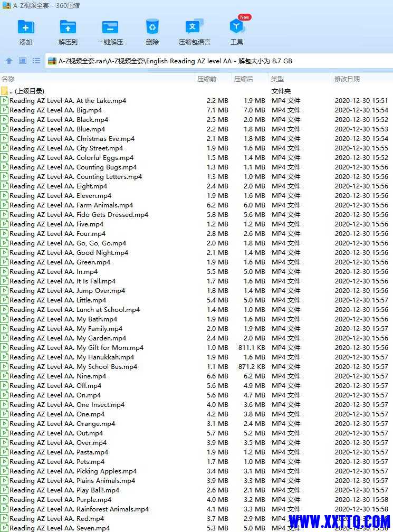Viewport: 393px width, 532px height.
Task: Click the One-click Extract (一键解压) icon
Action: [x=110, y=27]
